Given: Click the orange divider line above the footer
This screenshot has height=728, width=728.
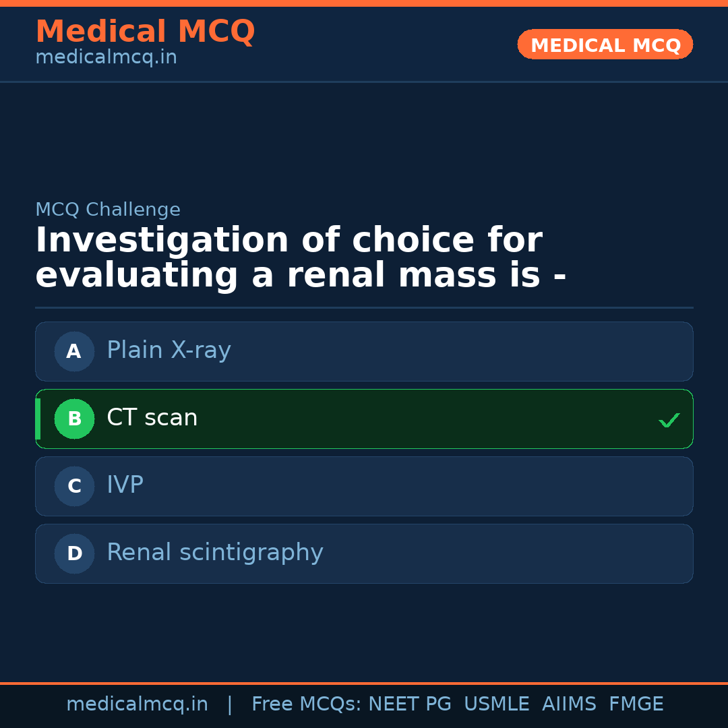Looking at the screenshot, I should 364,682.
